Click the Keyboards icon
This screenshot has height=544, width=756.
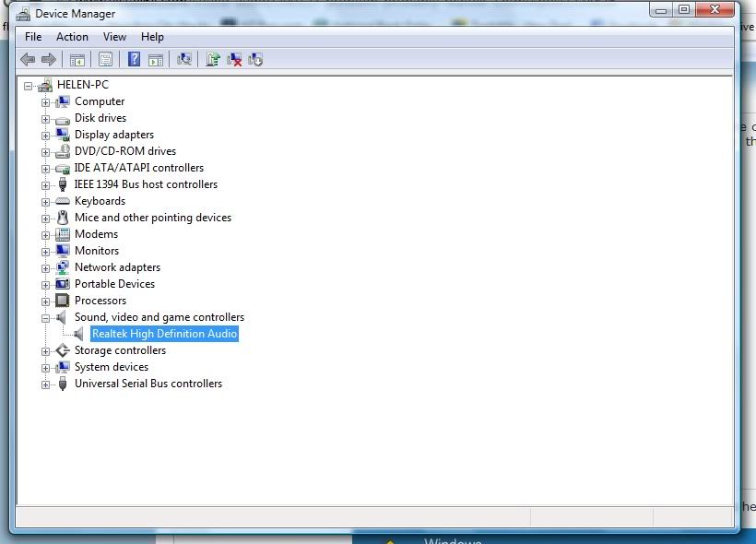pyautogui.click(x=62, y=201)
